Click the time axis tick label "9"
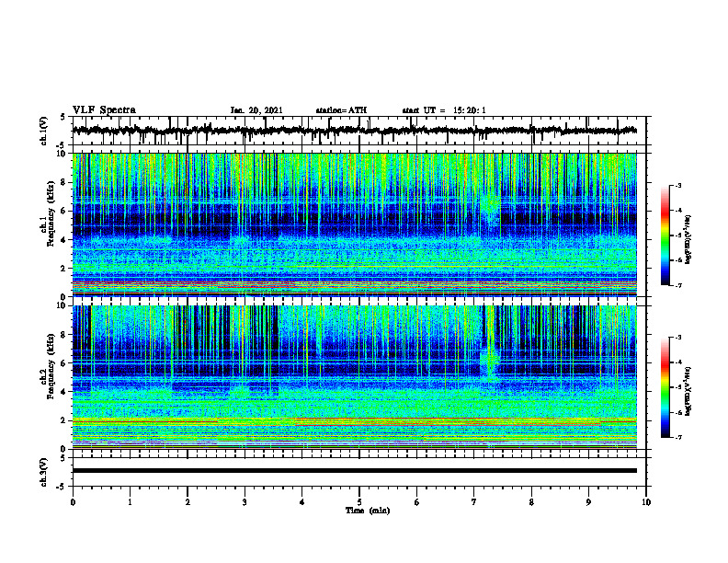Screen dimensions: 728x563 (588, 502)
